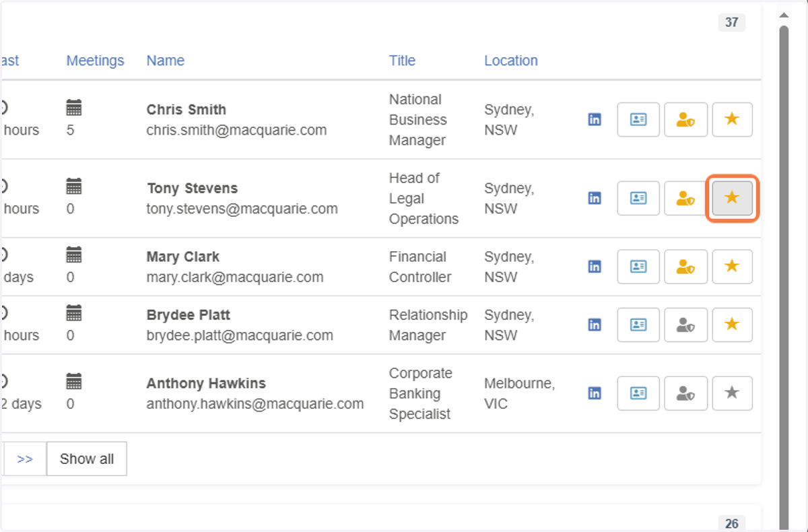
Task: Click Mary Clark's meetings calendar icon
Action: (74, 255)
